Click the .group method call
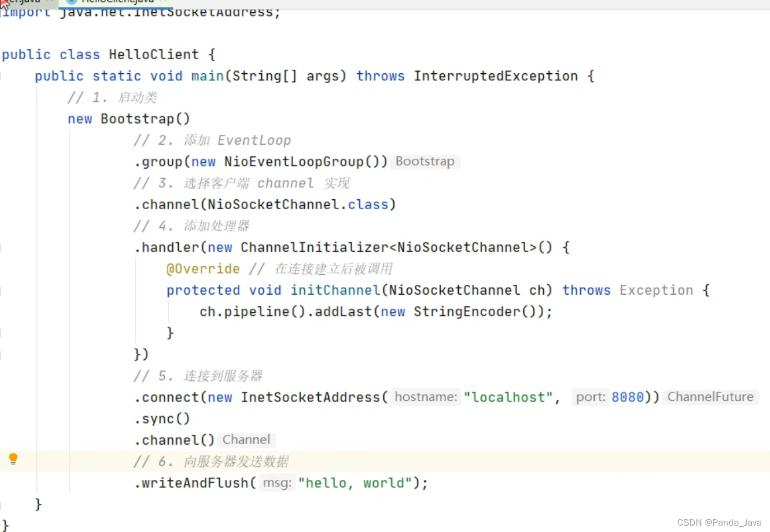770x532 pixels. (x=158, y=162)
